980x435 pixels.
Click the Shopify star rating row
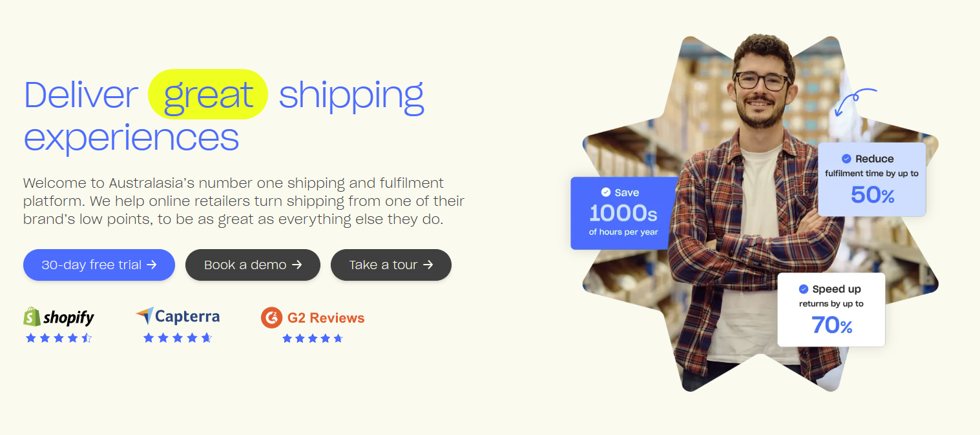coord(59,338)
